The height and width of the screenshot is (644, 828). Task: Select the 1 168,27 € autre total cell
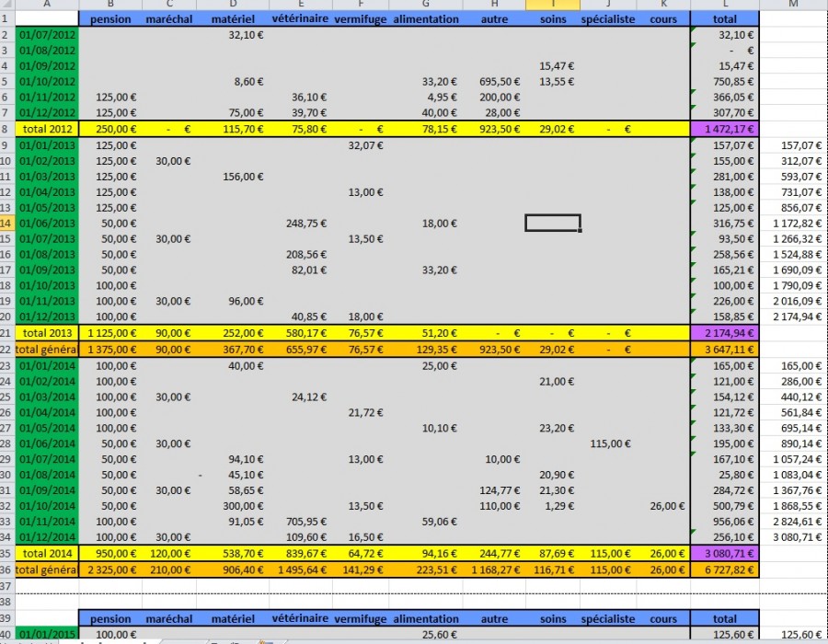point(494,570)
